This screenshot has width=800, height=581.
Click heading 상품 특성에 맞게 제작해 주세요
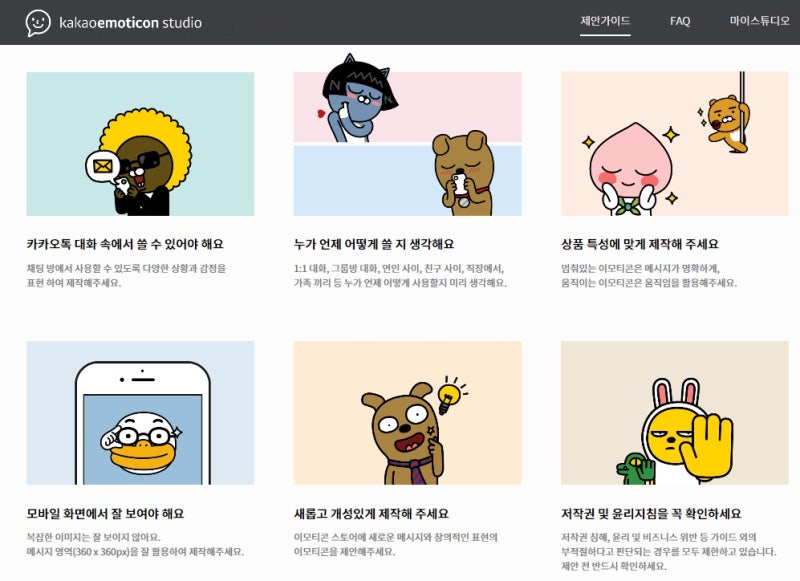640,244
